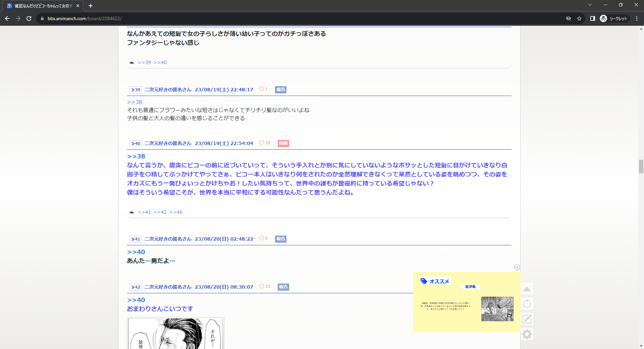The image size is (644, 349).
Task: Follow the >>46 reply link
Action: 176,212
